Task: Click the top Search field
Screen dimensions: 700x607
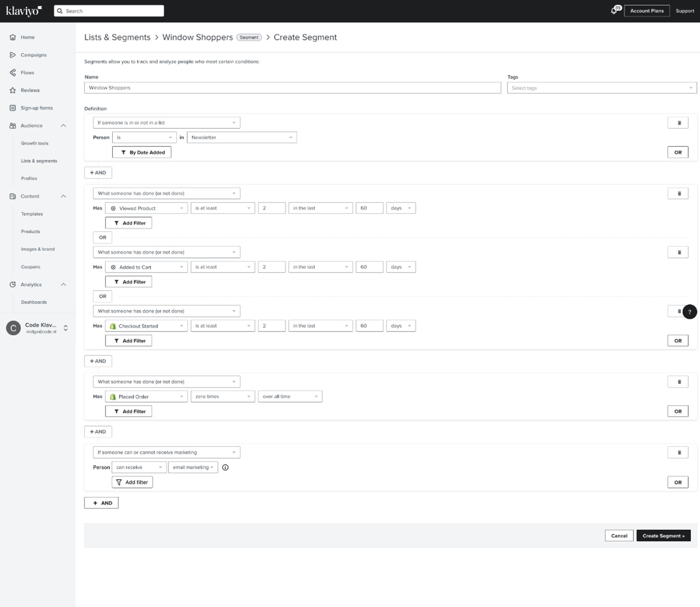Action: (109, 11)
